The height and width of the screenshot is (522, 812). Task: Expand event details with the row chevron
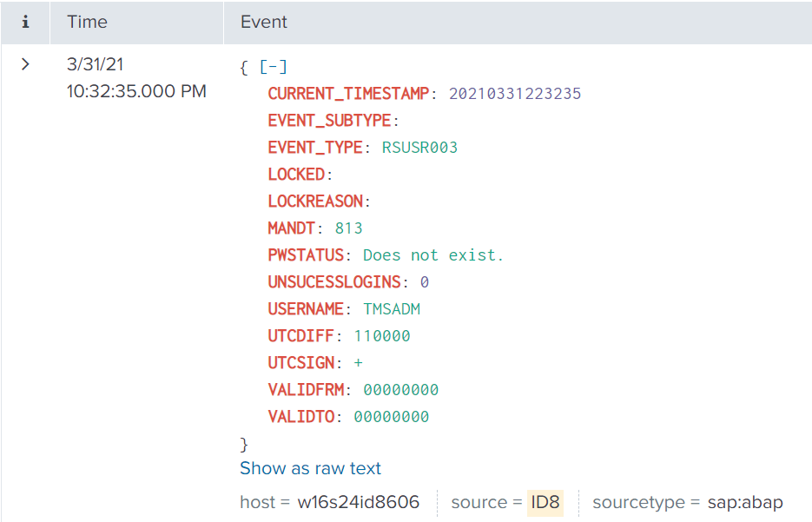[25, 65]
